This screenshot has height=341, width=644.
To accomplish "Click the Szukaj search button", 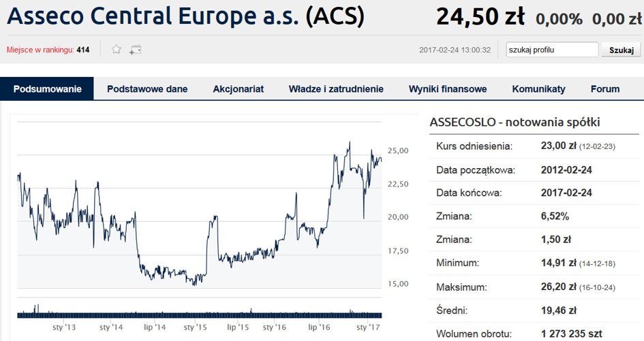I will pos(621,50).
